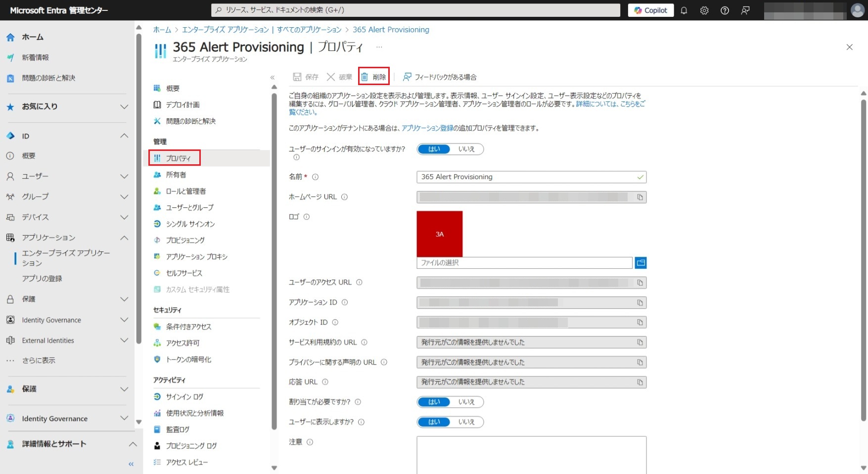Image resolution: width=868 pixels, height=474 pixels.
Task: Open プロビジョニング in the management menu
Action: [185, 240]
